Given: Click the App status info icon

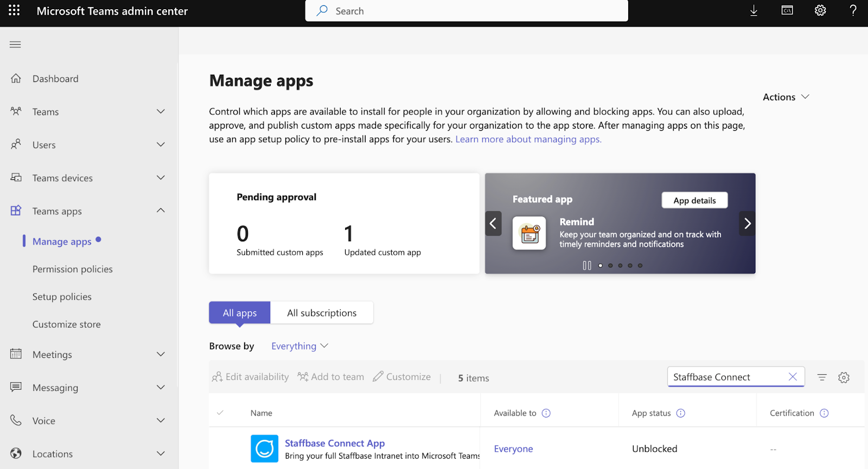Looking at the screenshot, I should [681, 413].
